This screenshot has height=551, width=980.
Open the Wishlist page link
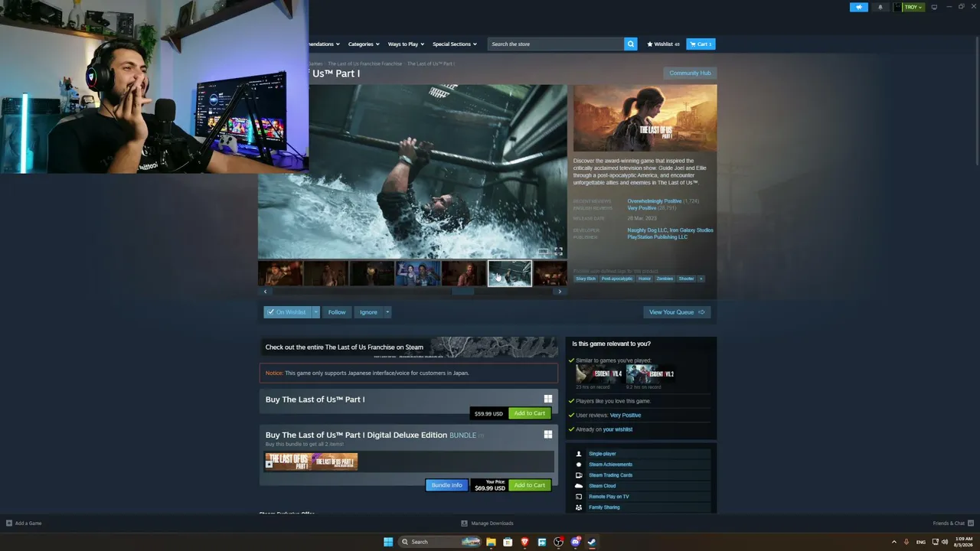pyautogui.click(x=663, y=44)
